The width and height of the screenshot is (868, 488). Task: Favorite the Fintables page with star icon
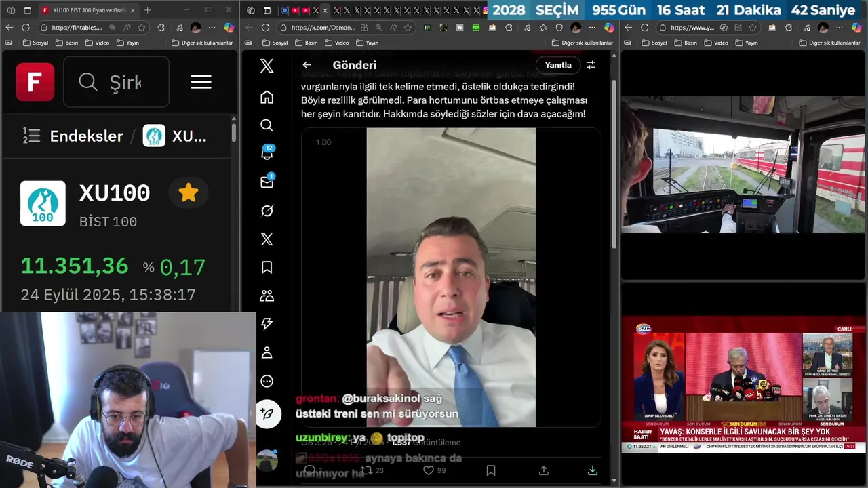point(142,27)
